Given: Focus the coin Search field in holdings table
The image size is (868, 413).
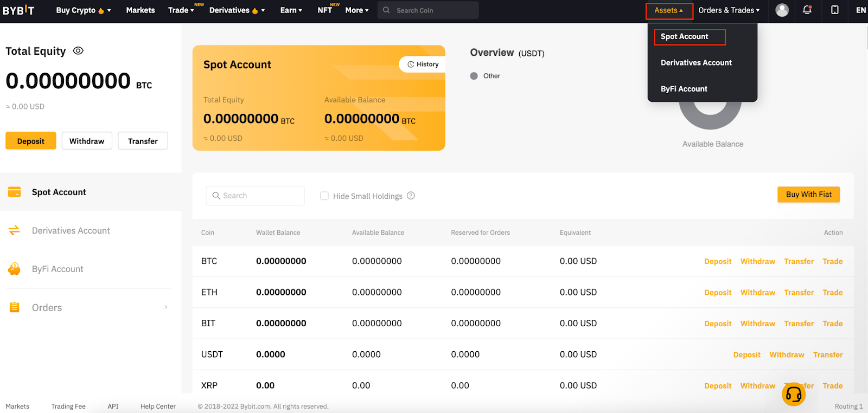Looking at the screenshot, I should [x=255, y=196].
